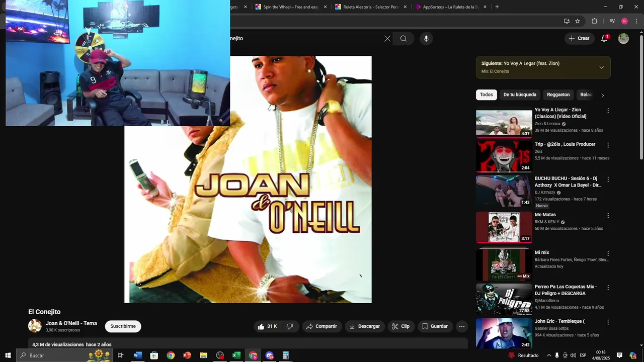Open options for Perreo Pa Las Coquetas
Viewport: 644px width, 362px height.
(x=608, y=288)
